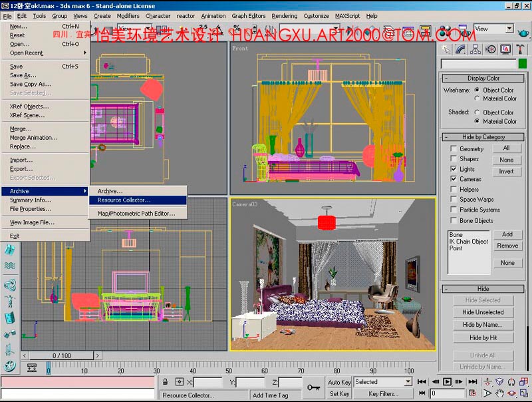Screen dimensions: 532x402
Task: Check the Space Warps category box
Action: (x=454, y=199)
